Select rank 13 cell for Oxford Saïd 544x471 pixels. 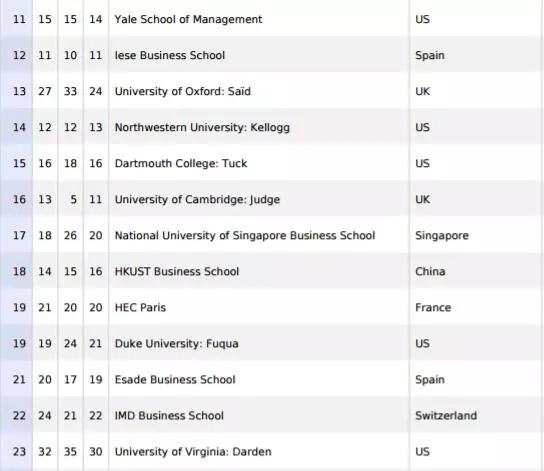tap(19, 91)
